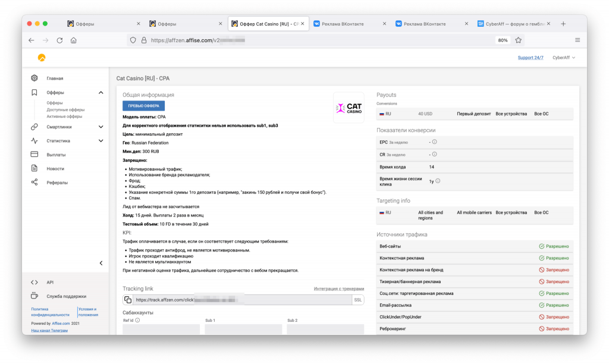Open the browser hamburger menu

pos(577,40)
